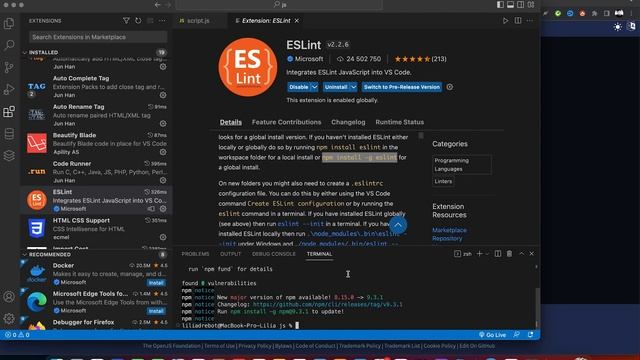This screenshot has height=360, width=640.
Task: Collapse the INSTALLED extensions section
Action: (24, 52)
